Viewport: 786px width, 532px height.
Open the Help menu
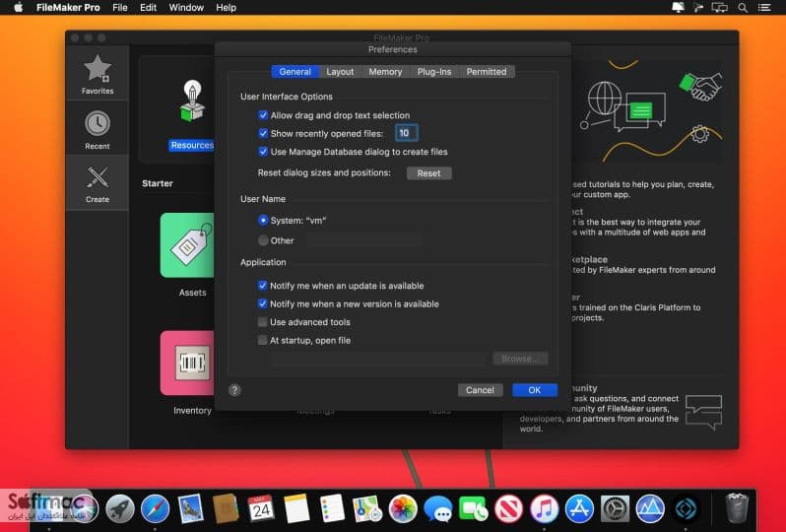point(227,8)
